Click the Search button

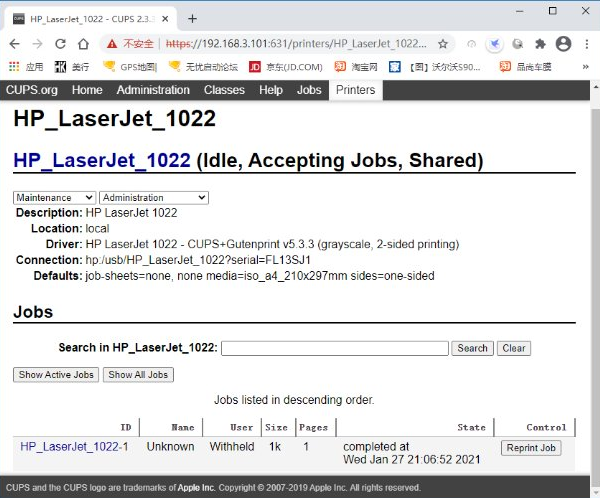[472, 348]
